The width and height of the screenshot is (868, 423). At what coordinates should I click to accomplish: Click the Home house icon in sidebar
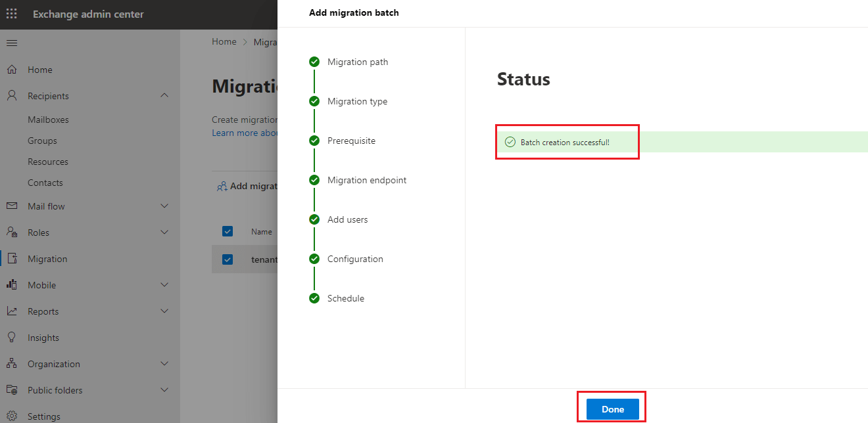point(12,70)
